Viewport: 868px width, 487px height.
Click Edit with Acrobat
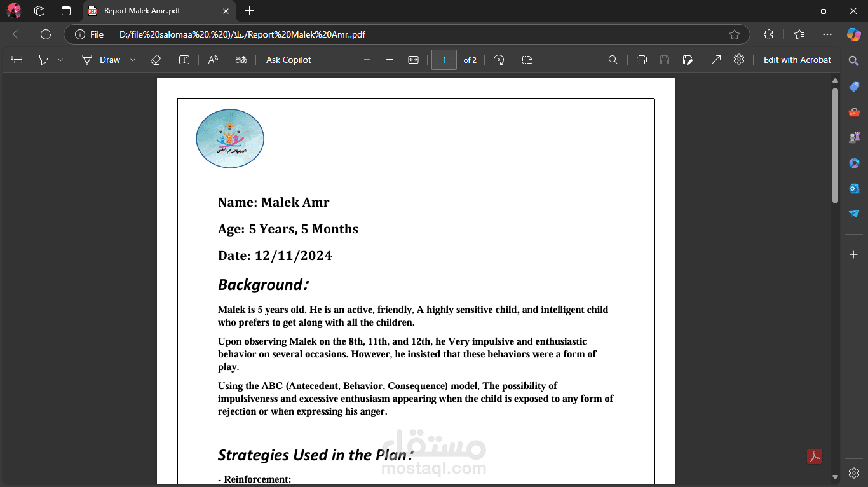[x=797, y=60]
